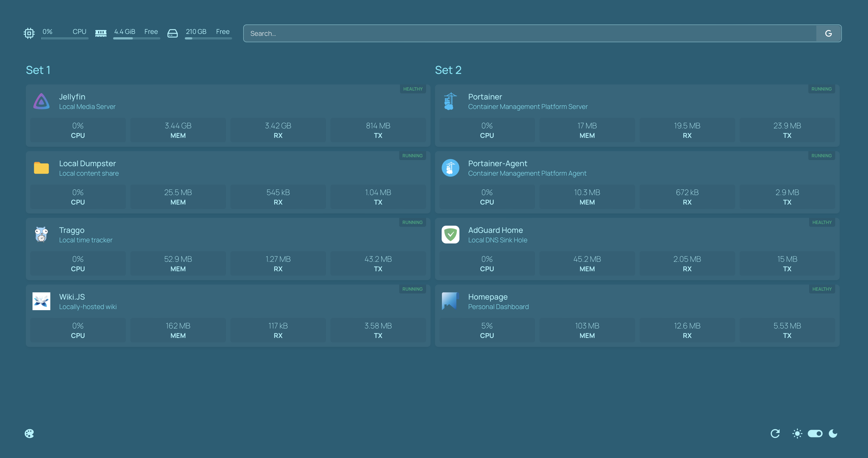This screenshot has height=458, width=868.
Task: Click the refresh icon at the bottom right
Action: [775, 433]
